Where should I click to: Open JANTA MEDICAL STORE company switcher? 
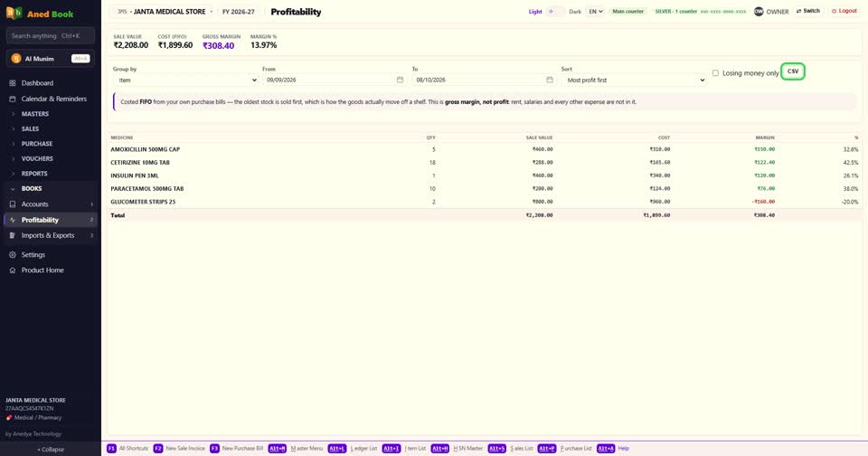coord(165,11)
